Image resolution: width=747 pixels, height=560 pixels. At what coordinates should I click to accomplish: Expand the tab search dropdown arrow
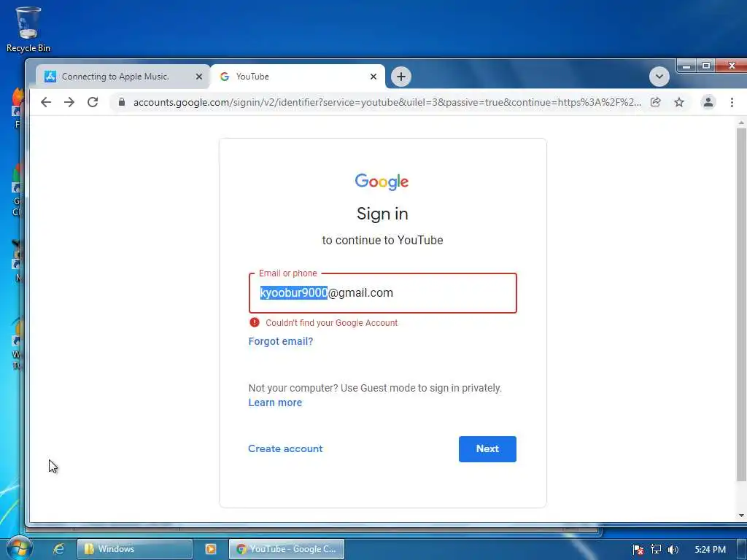659,77
